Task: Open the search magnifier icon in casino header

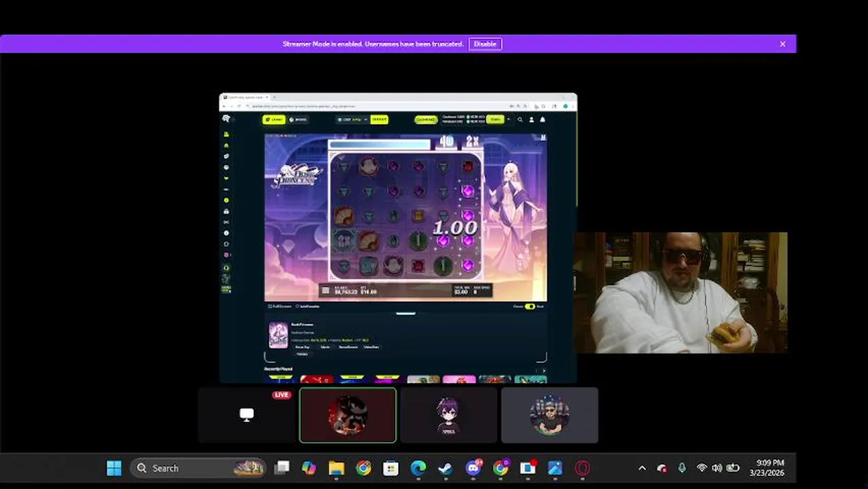Action: [520, 120]
